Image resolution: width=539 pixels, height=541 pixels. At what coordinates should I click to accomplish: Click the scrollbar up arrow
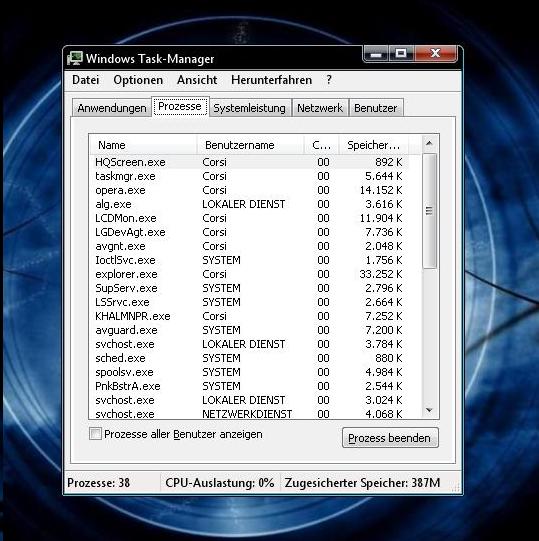429,143
